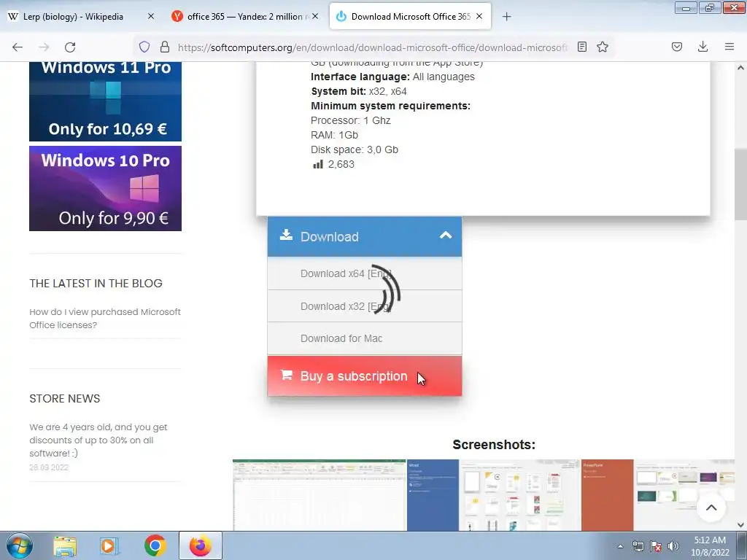Click the scrollbar down arrow
The height and width of the screenshot is (560, 747).
coord(740,525)
